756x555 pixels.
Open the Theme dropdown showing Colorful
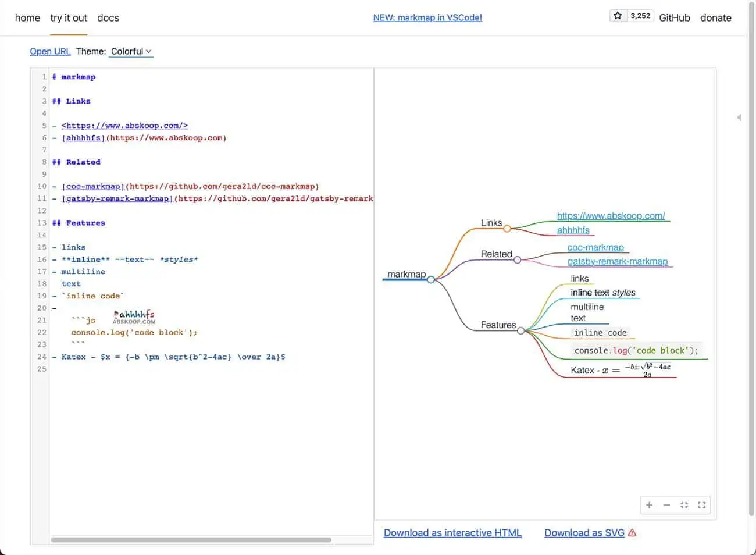coord(131,51)
